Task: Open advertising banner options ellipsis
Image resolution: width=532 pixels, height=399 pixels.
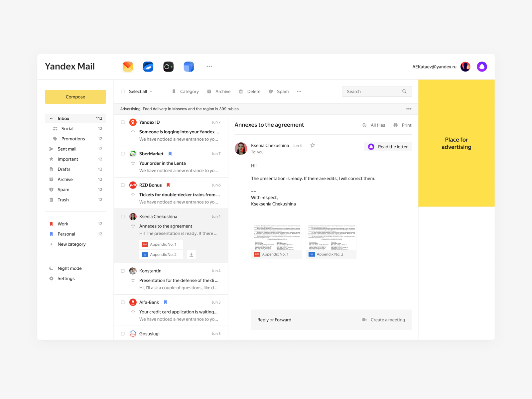Action: tap(409, 109)
